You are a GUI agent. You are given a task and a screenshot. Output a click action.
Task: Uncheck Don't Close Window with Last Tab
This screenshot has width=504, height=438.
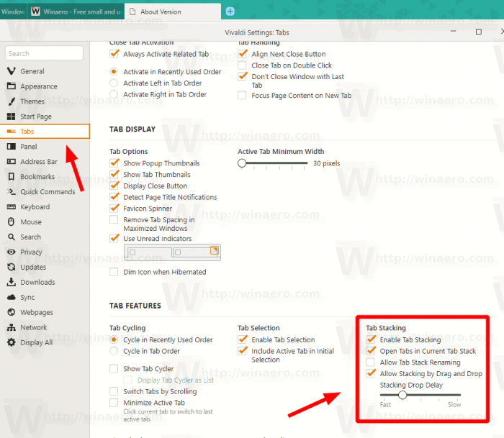243,76
